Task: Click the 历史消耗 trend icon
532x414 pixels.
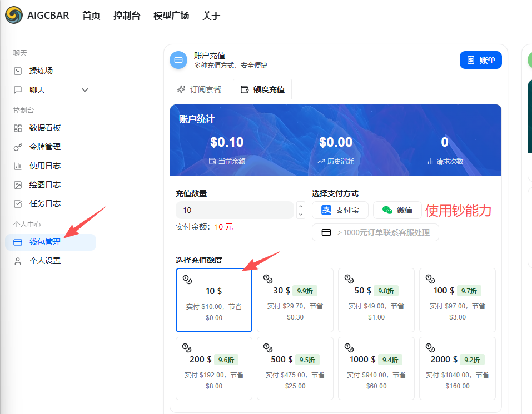Action: [x=321, y=162]
